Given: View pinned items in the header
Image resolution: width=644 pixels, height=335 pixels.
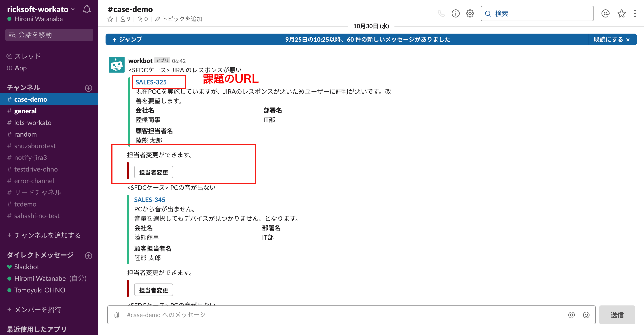Looking at the screenshot, I should tap(142, 19).
